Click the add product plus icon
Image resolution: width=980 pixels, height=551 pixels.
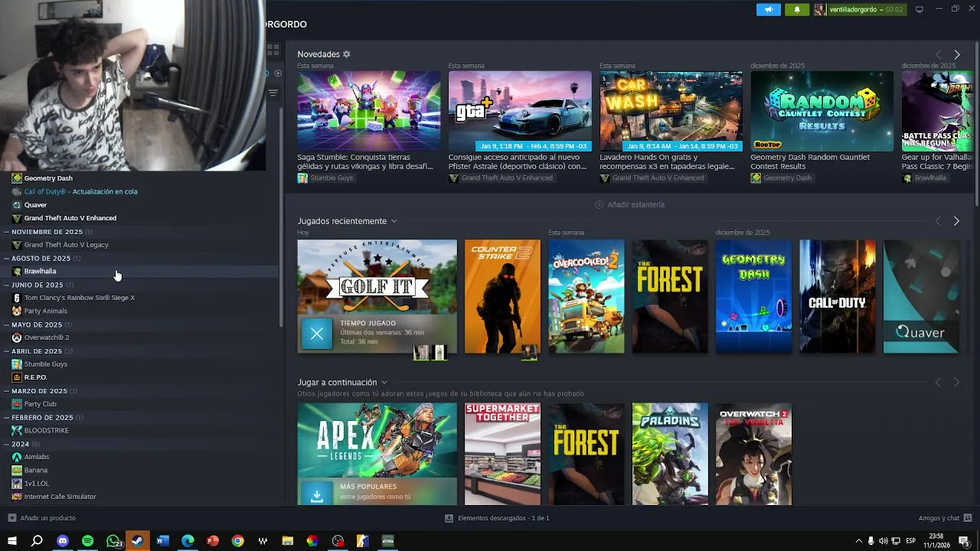(x=11, y=518)
